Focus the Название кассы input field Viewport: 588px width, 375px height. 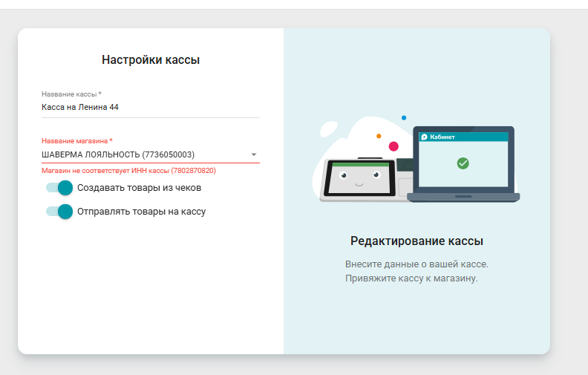click(x=151, y=107)
